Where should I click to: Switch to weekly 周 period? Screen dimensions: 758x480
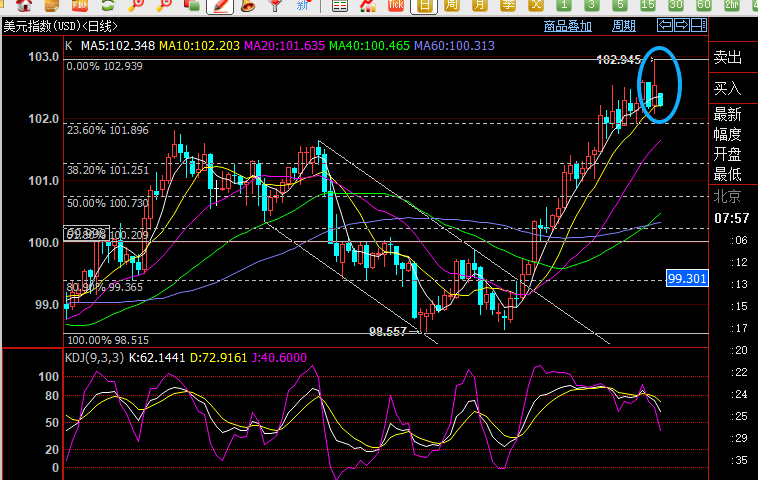point(452,5)
